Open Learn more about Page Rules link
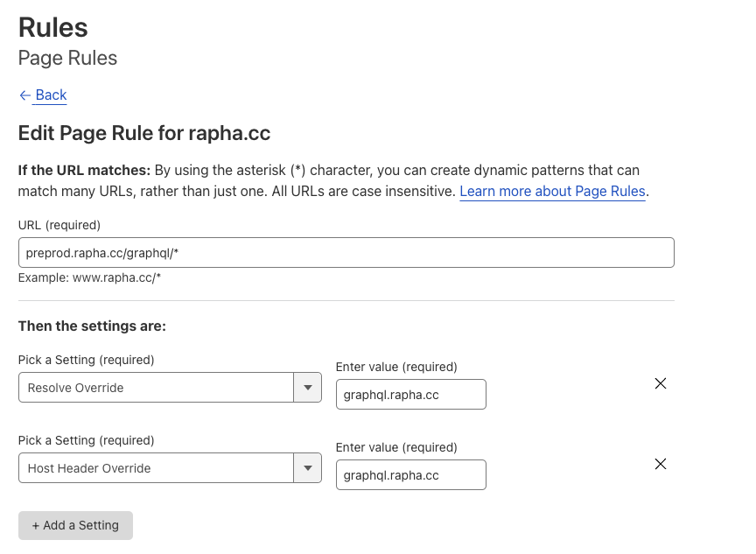756x554 pixels. coord(552,191)
